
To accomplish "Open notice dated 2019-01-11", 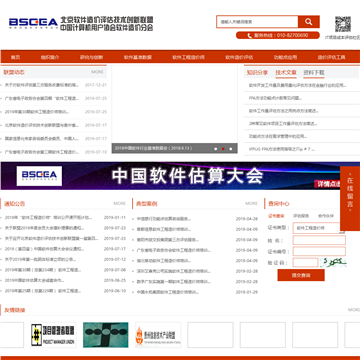I will tap(48, 218).
